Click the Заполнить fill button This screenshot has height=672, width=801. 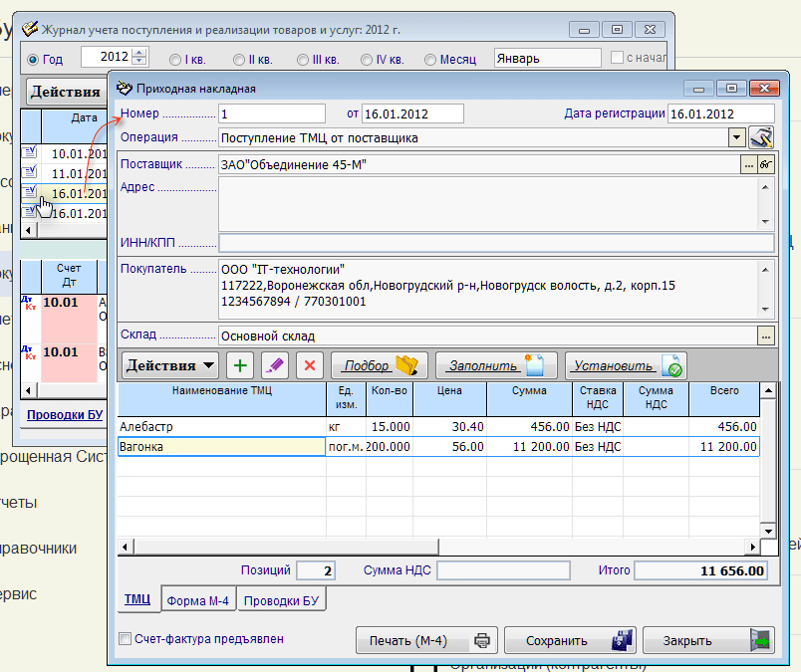[496, 365]
